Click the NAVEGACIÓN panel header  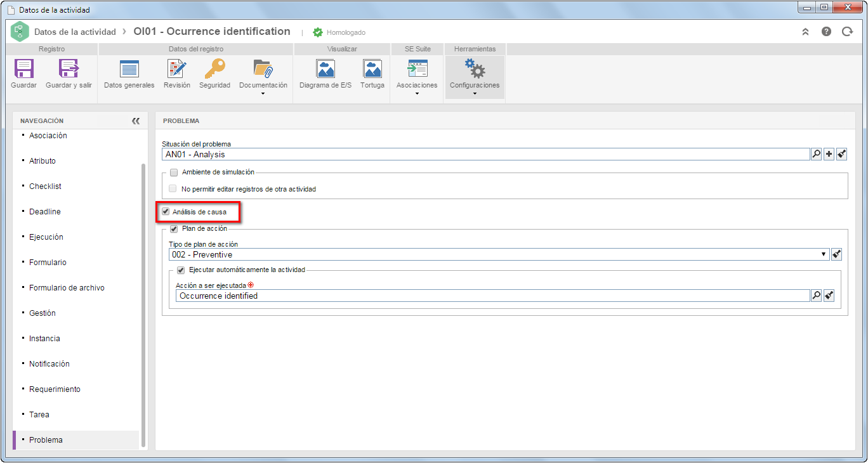point(42,121)
